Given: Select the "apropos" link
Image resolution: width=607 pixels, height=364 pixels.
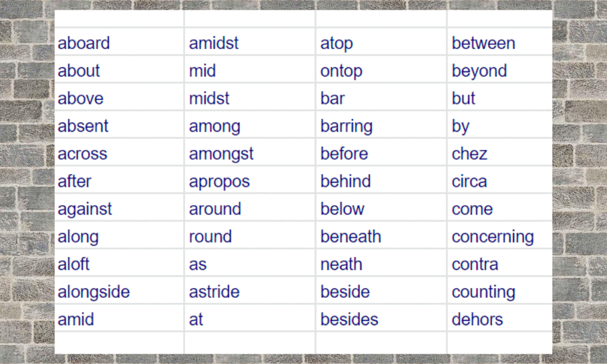Looking at the screenshot, I should pos(219,182).
